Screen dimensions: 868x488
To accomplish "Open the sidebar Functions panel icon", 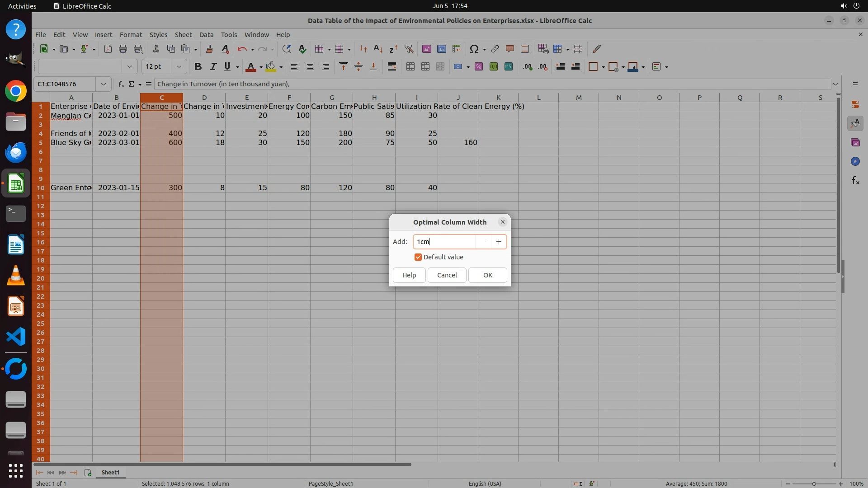I will point(855,181).
